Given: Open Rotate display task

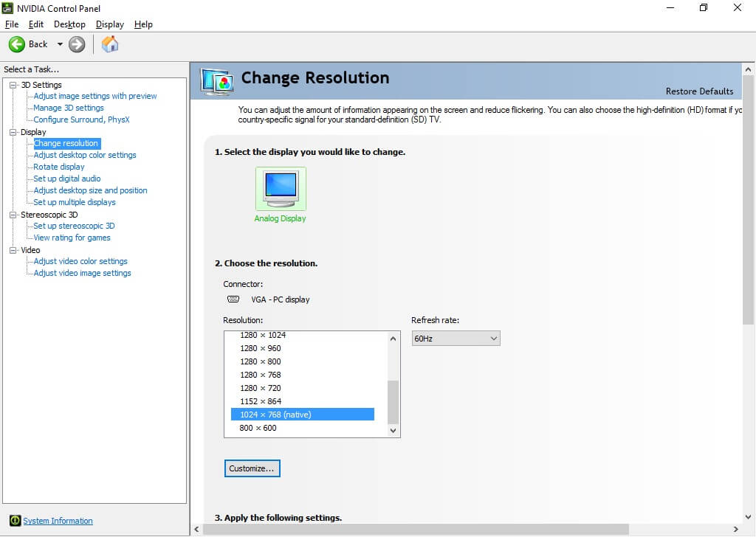Looking at the screenshot, I should pos(59,167).
